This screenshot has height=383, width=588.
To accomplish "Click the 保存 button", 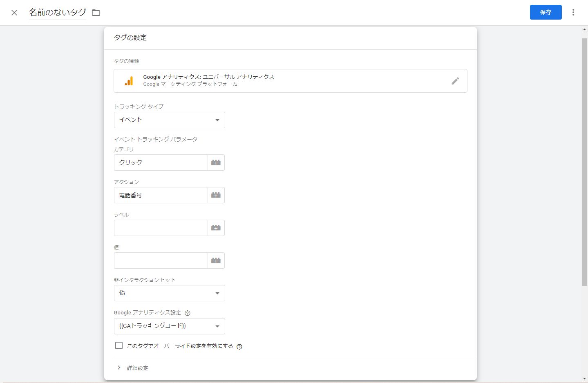I will click(546, 12).
